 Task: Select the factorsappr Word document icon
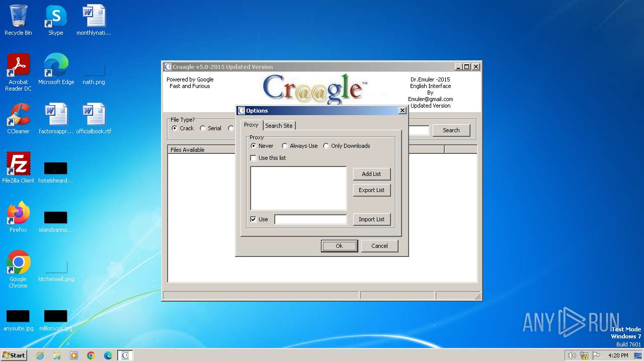(56, 119)
